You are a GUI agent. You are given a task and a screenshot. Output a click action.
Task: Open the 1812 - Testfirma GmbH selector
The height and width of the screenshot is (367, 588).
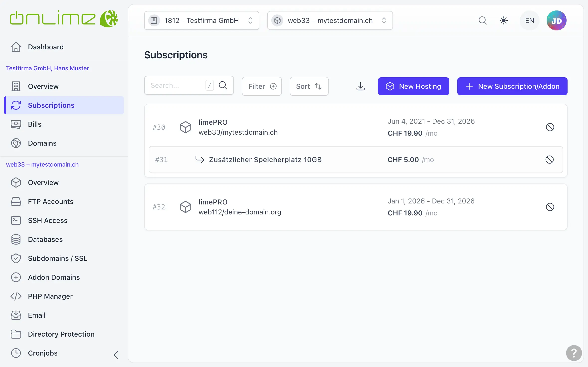pos(201,20)
